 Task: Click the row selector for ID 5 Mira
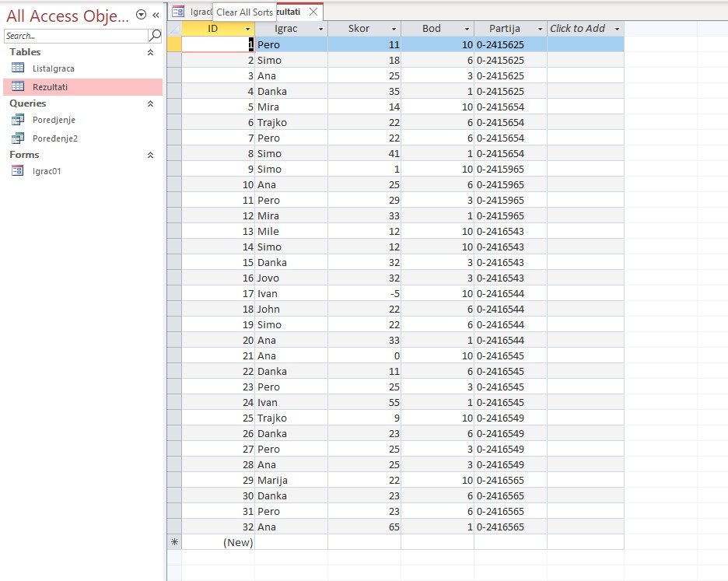[174, 107]
